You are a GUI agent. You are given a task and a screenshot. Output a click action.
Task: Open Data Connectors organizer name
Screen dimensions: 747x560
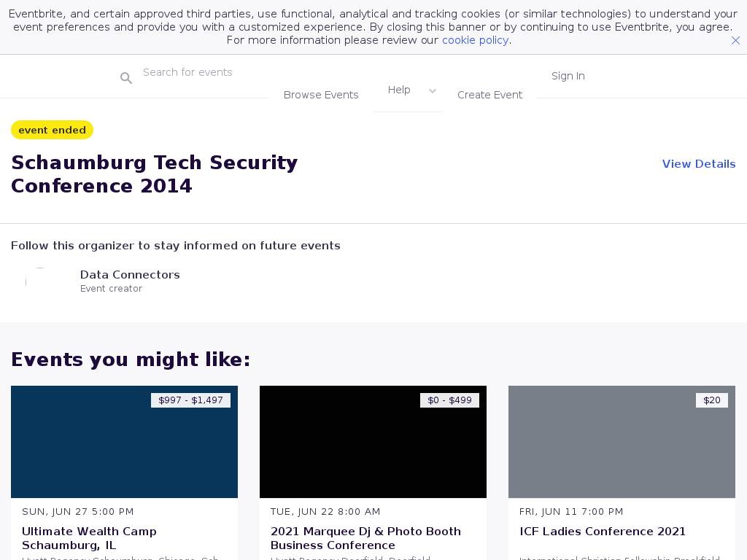[130, 275]
